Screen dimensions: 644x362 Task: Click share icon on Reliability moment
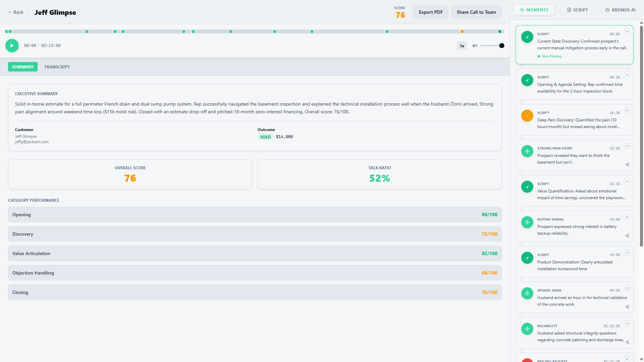pyautogui.click(x=627, y=342)
